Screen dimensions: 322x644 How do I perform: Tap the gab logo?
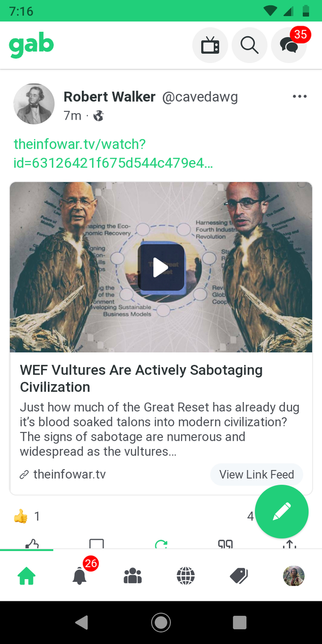31,46
